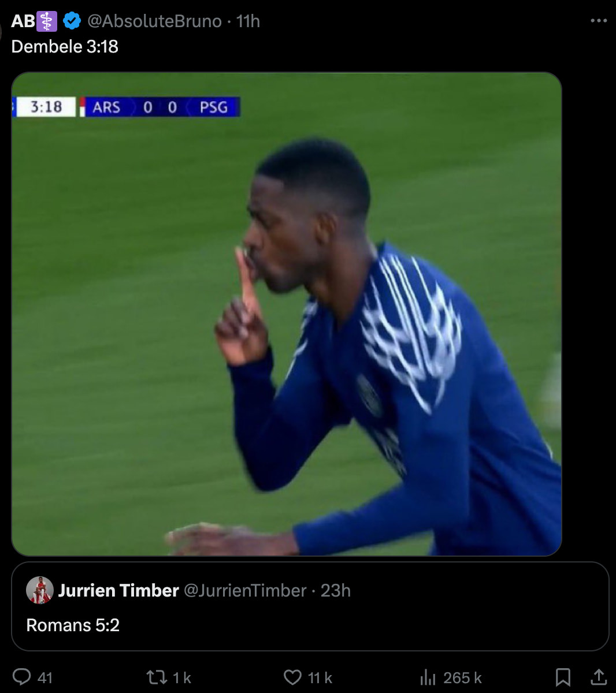The height and width of the screenshot is (693, 616).
Task: Click the blue verified checkmark badge
Action: (x=72, y=21)
